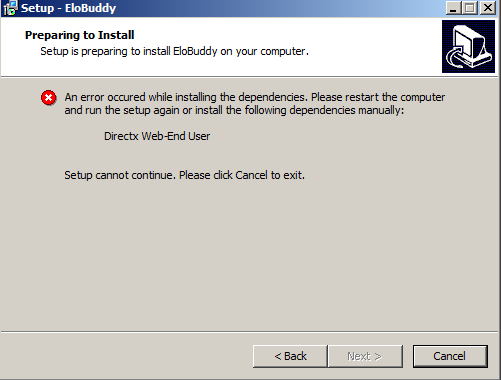Viewport: 501px width, 380px height.
Task: Click the 'Setup cannot continue' message
Action: tap(184, 175)
